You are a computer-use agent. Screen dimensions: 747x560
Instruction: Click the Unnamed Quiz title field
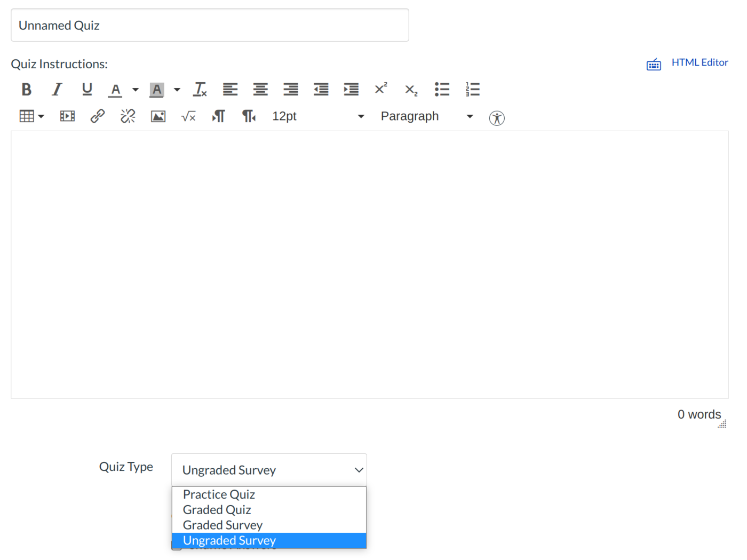(x=210, y=25)
